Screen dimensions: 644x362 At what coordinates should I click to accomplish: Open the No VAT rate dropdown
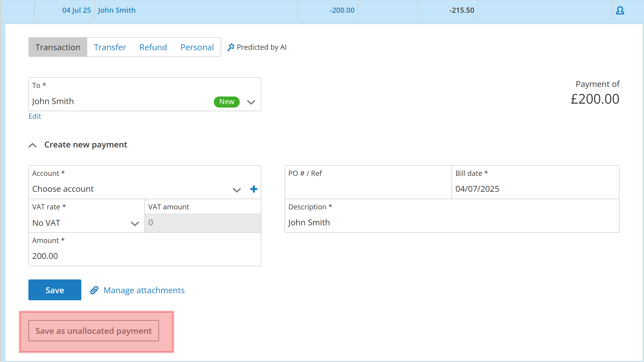135,223
